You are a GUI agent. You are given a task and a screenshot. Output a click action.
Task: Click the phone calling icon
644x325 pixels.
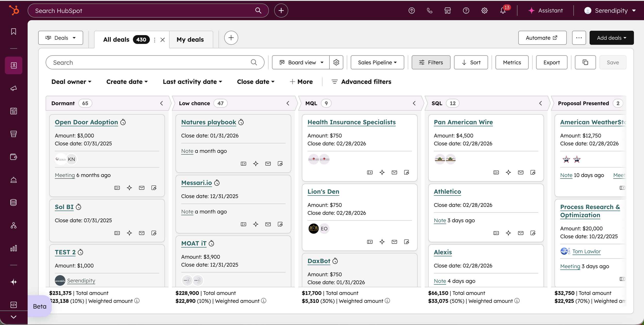click(429, 11)
